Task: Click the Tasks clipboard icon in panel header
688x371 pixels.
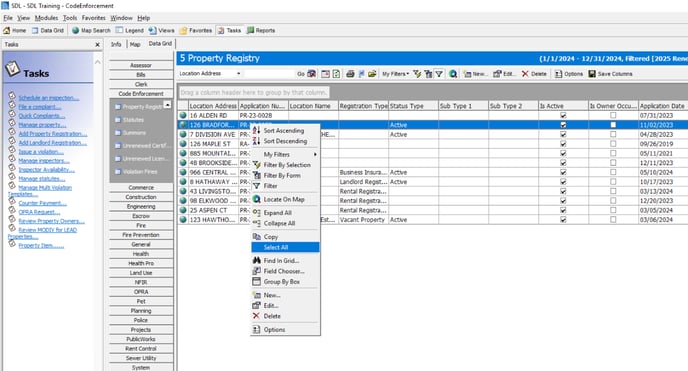Action: [12, 68]
